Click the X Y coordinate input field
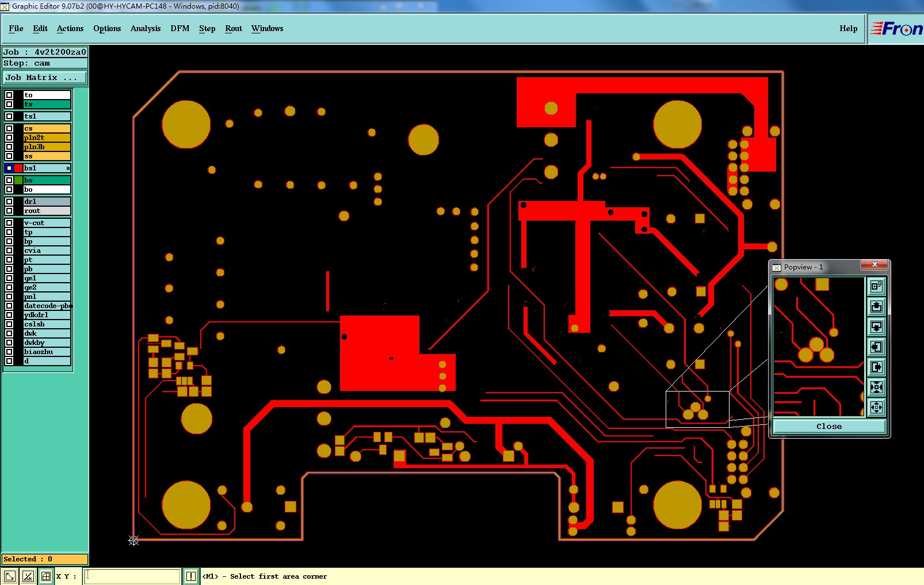 (x=132, y=576)
